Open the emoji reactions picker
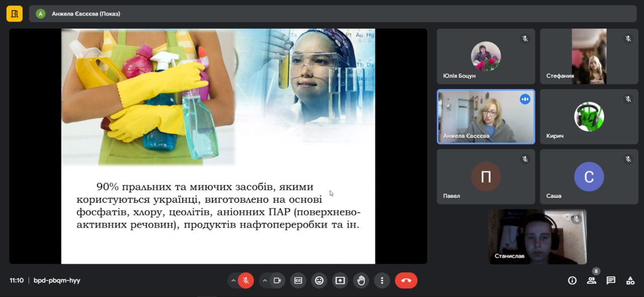 (319, 280)
